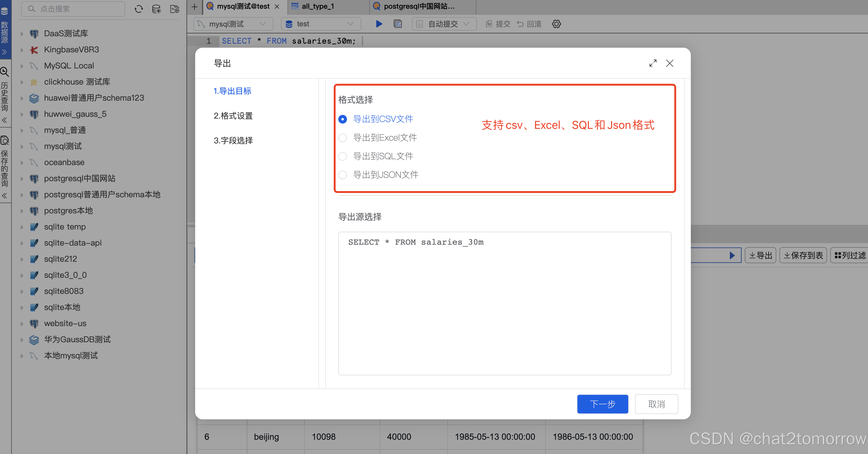Viewport: 868px width, 454px height.
Task: Run the SQL query with the play icon
Action: 379,24
